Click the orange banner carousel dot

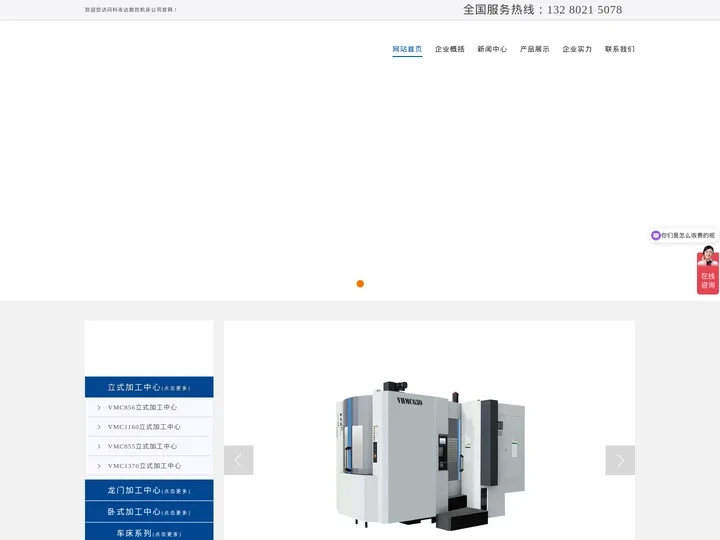coord(360,284)
